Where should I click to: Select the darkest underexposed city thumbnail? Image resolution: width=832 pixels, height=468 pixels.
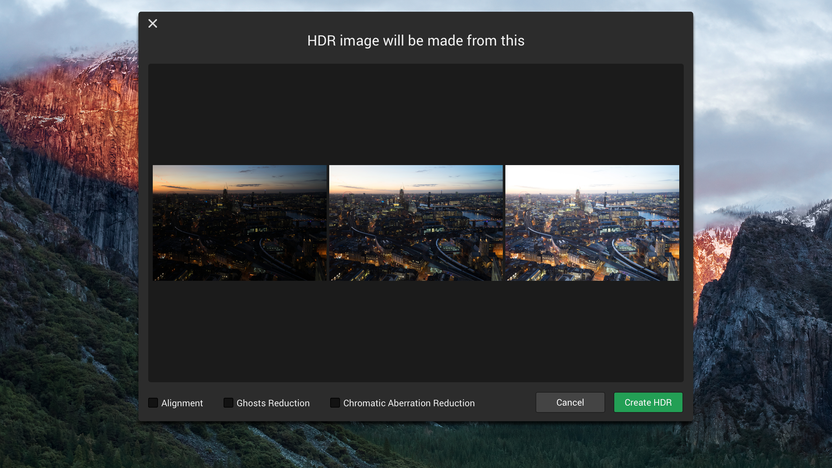point(240,223)
